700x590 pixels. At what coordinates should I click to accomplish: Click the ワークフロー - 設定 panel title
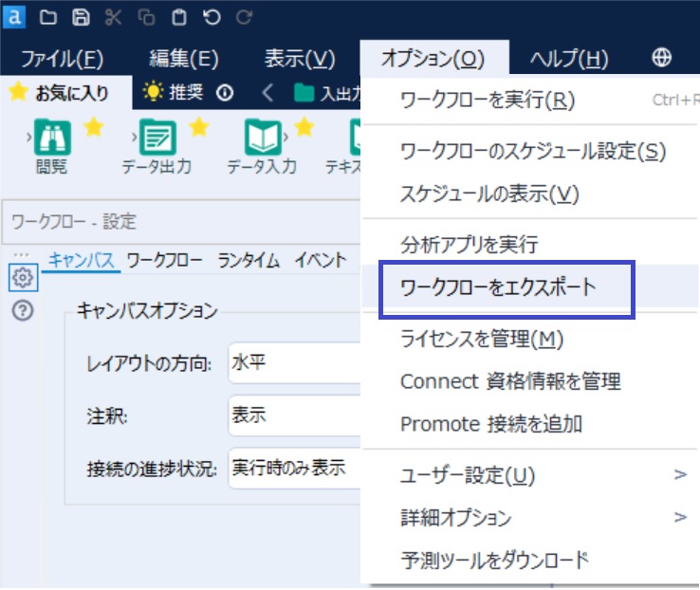click(x=74, y=221)
